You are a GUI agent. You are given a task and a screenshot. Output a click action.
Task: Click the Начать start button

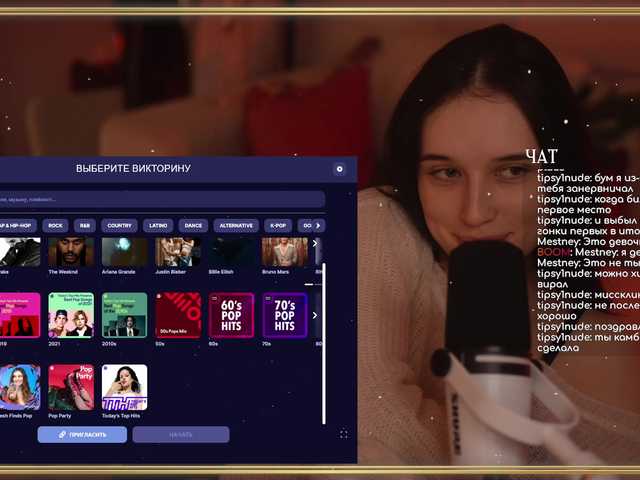(x=180, y=435)
